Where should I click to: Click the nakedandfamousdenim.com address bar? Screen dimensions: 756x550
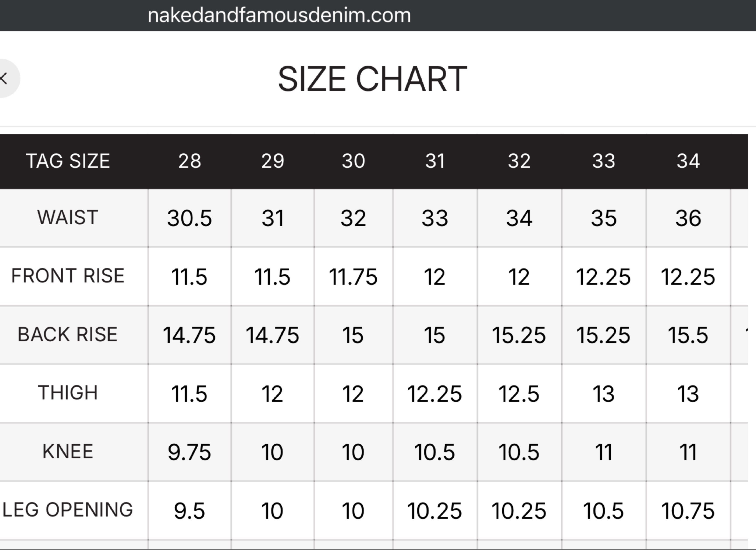click(279, 15)
